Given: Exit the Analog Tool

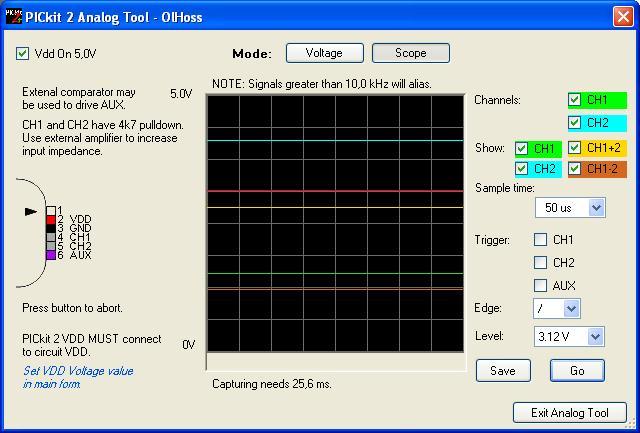Looking at the screenshot, I should pos(570,413).
